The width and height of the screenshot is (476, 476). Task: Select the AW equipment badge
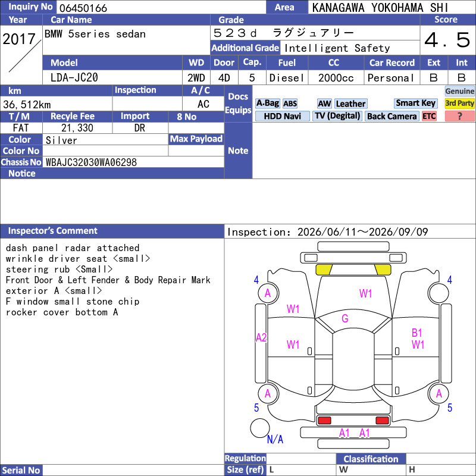324,104
